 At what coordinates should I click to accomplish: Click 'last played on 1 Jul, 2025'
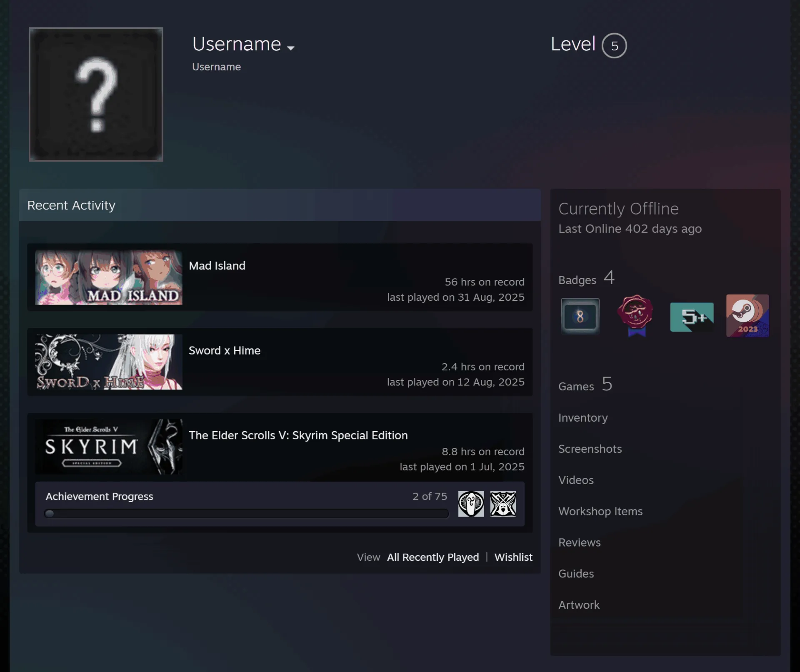(x=462, y=467)
